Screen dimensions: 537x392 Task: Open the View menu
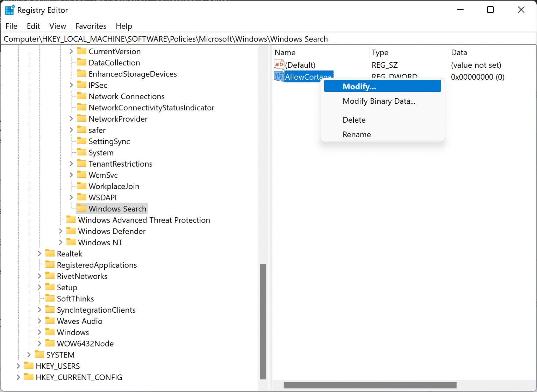point(58,26)
